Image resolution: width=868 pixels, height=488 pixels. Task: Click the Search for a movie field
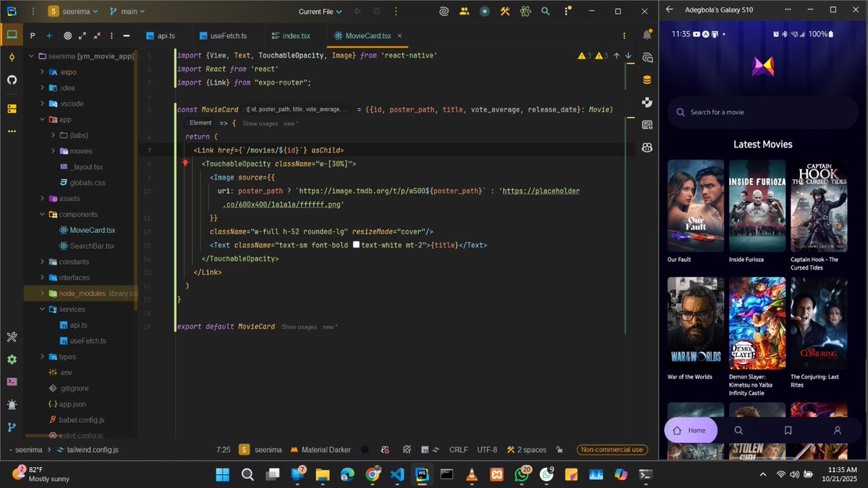762,112
